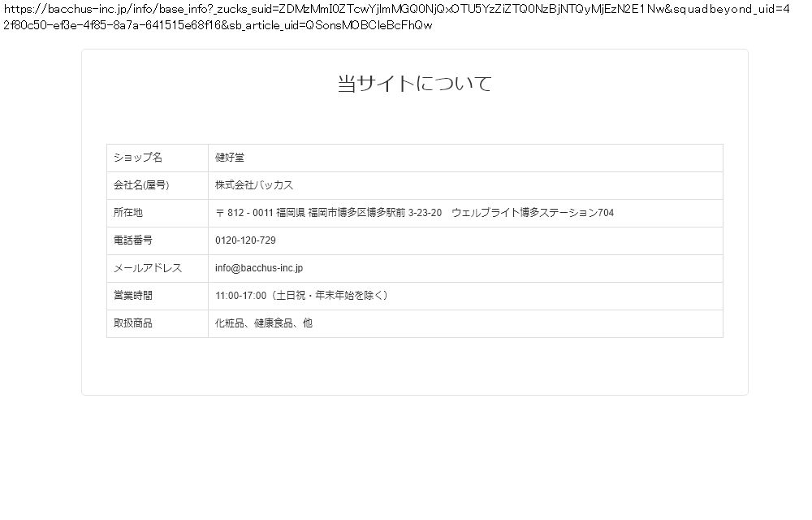Click the business hours 11:00-17:00
The width and height of the screenshot is (812, 520).
tap(240, 296)
